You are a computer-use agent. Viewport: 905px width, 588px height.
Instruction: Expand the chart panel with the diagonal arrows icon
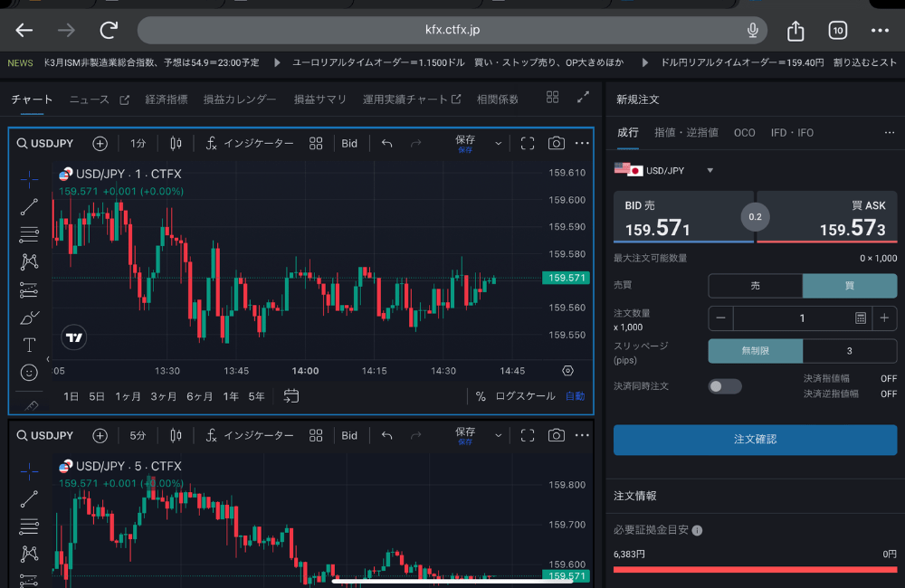point(583,97)
